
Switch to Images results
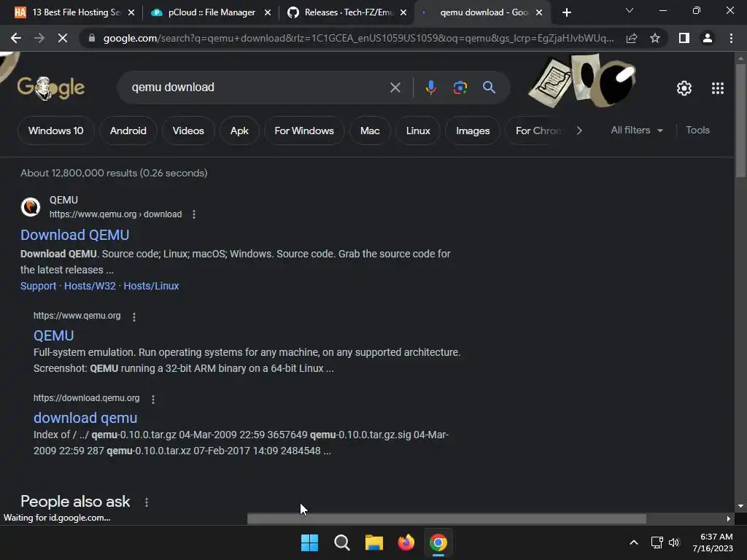473,131
